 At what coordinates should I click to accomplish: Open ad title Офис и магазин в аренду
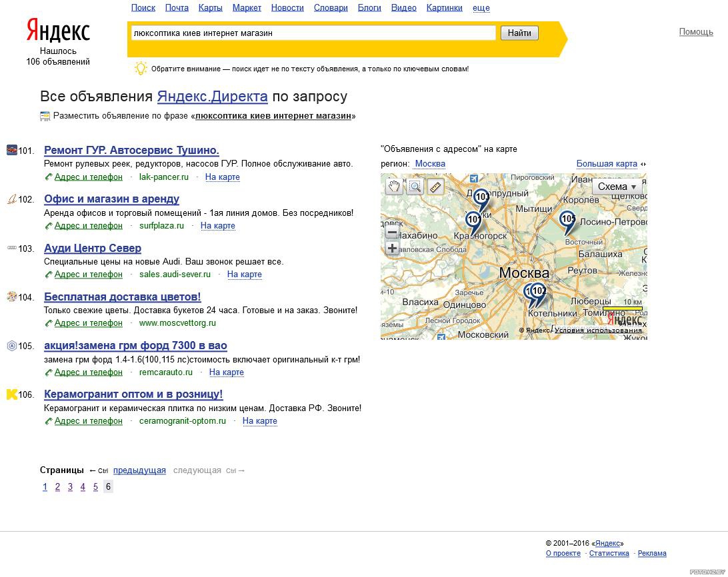point(111,199)
